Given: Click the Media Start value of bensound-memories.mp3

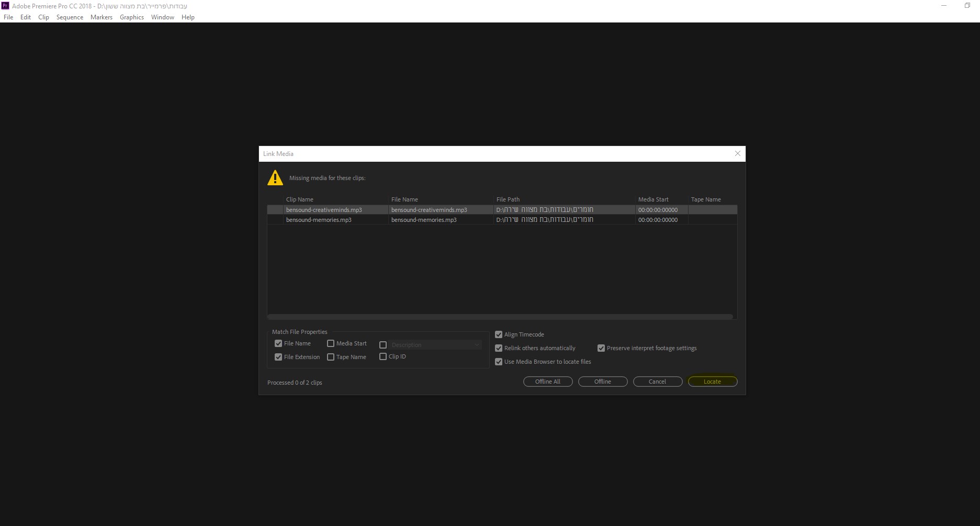Looking at the screenshot, I should click(x=658, y=220).
